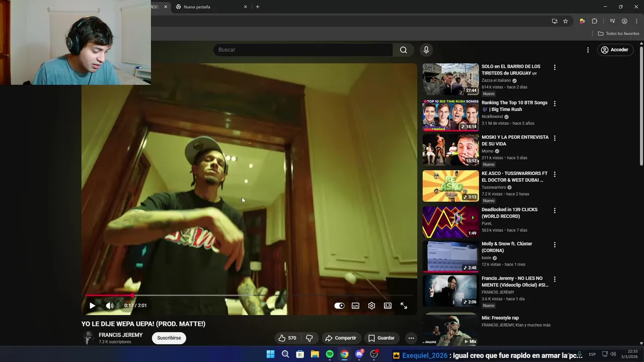Play the paused video
This screenshot has height=362, width=644.
pos(92,306)
